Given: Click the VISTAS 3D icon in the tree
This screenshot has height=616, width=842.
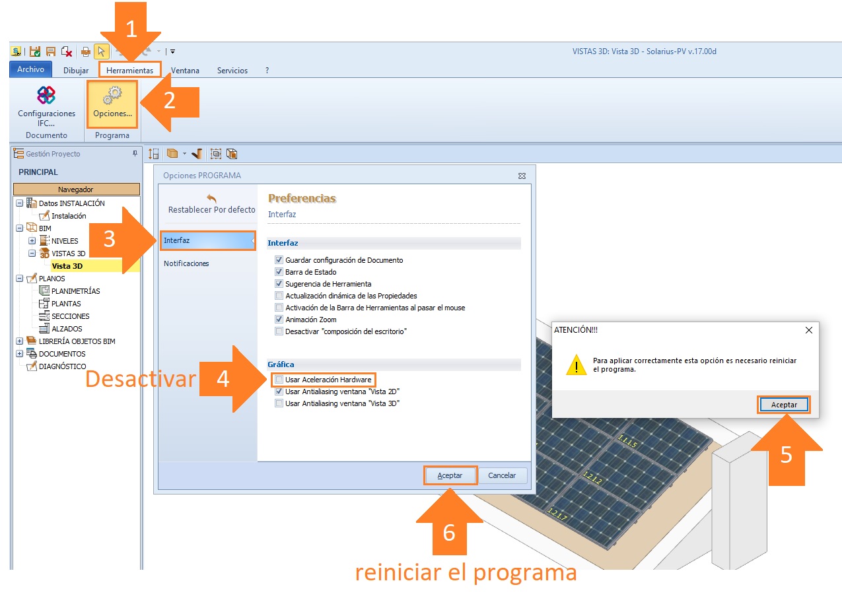Looking at the screenshot, I should click(x=44, y=254).
